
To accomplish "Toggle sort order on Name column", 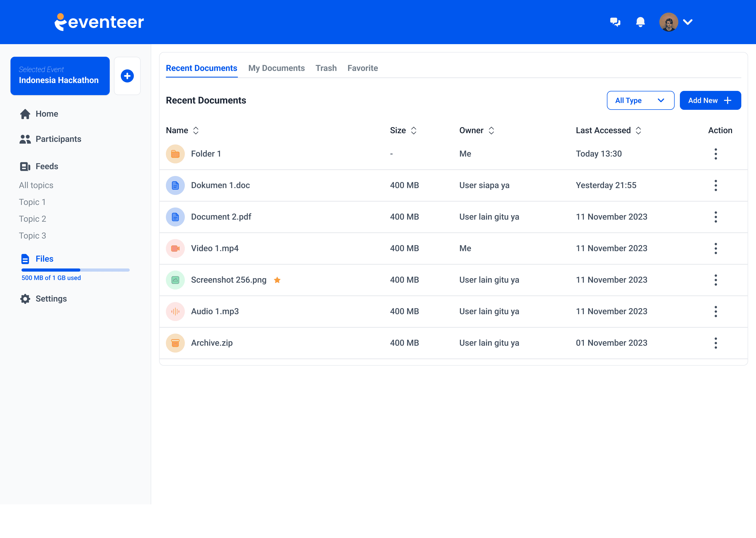I will tap(196, 131).
